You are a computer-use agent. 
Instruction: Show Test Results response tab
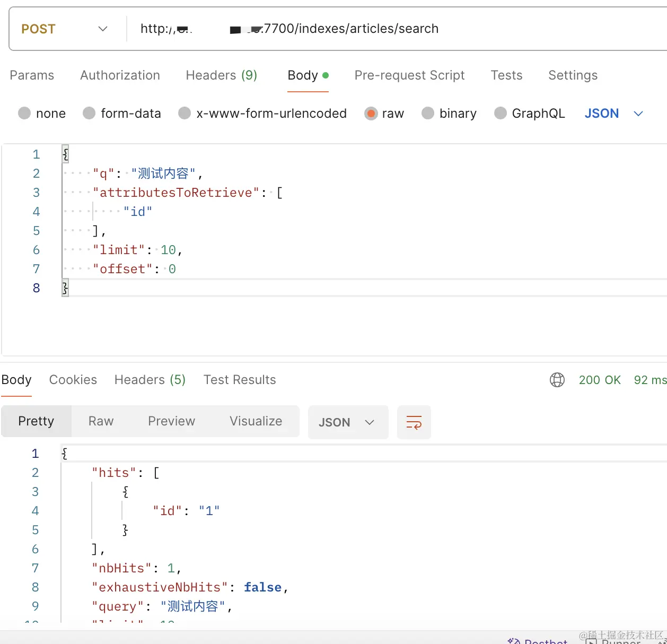(x=240, y=380)
